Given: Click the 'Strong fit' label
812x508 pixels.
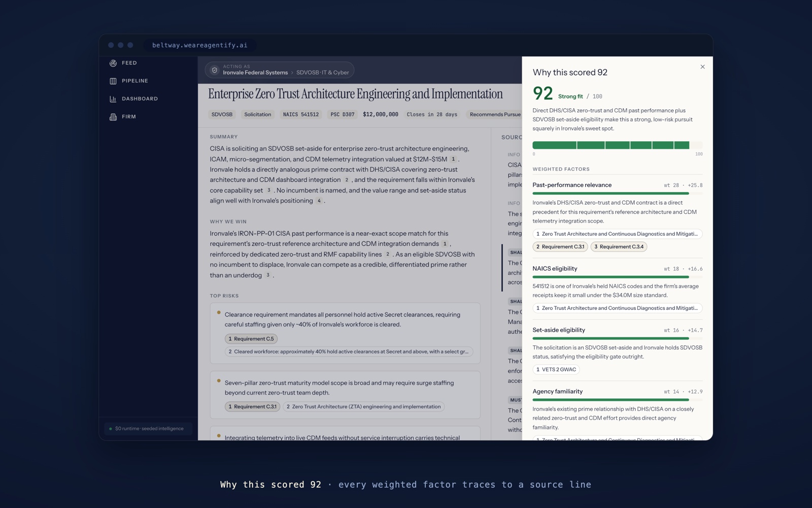Looking at the screenshot, I should [570, 97].
